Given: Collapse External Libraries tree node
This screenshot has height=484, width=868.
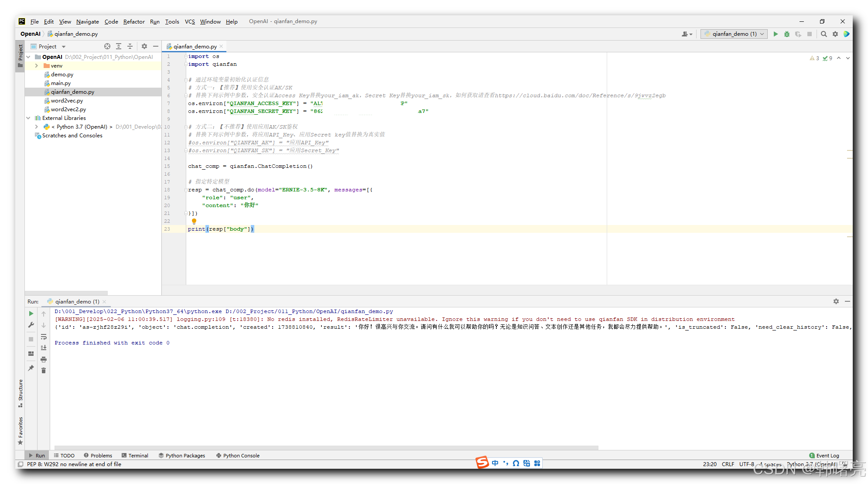Looking at the screenshot, I should click(x=28, y=118).
